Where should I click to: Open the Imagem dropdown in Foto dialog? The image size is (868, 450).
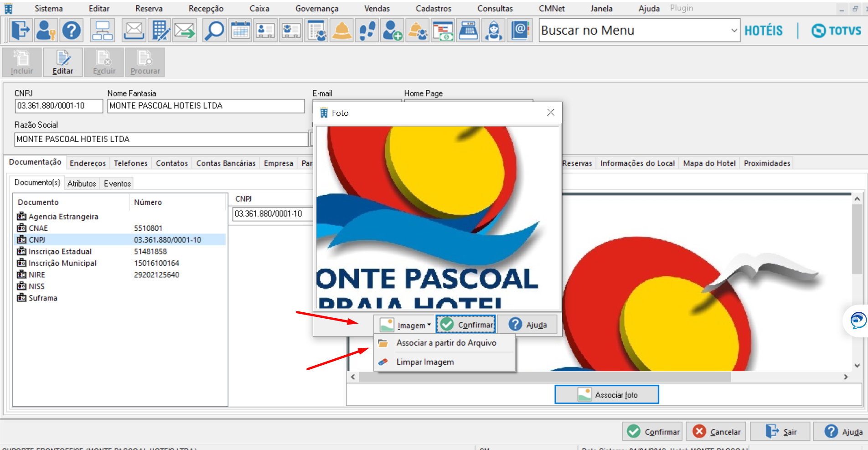(405, 325)
